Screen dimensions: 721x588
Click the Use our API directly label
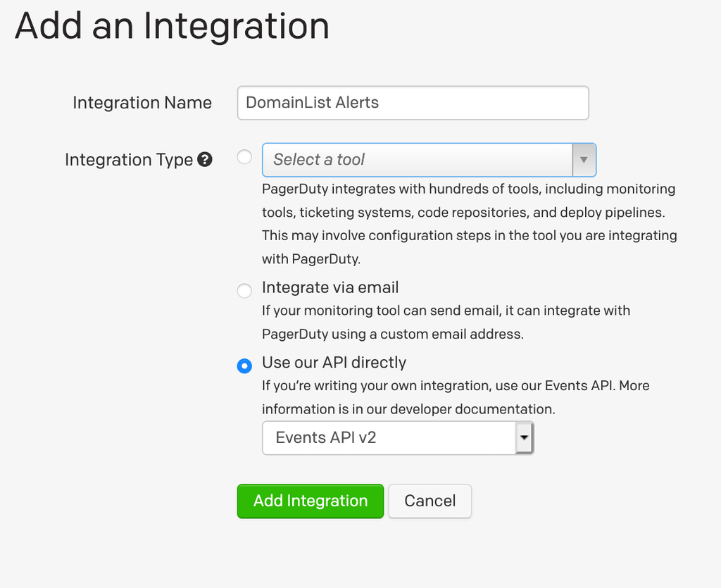[x=334, y=362]
